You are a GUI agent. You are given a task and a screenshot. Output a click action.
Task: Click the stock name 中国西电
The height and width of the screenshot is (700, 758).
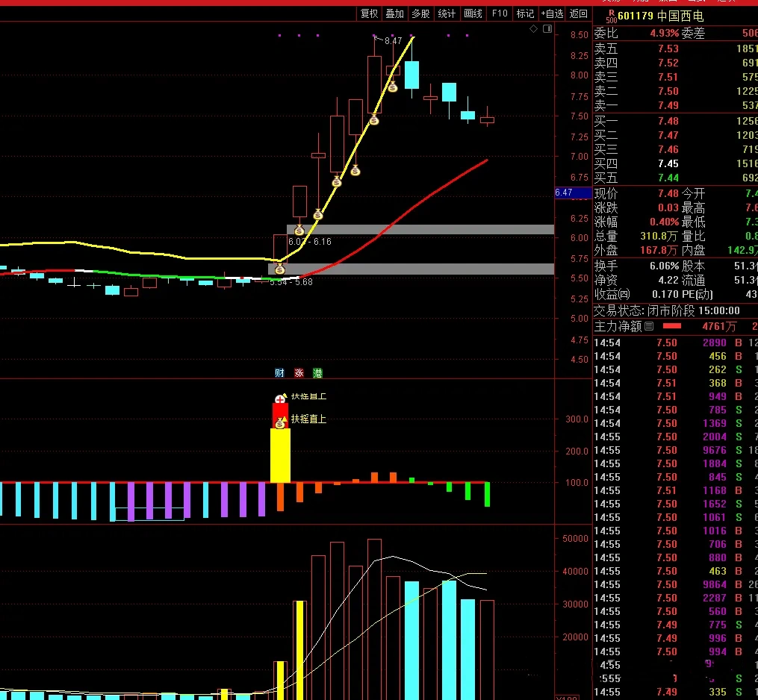coord(680,16)
